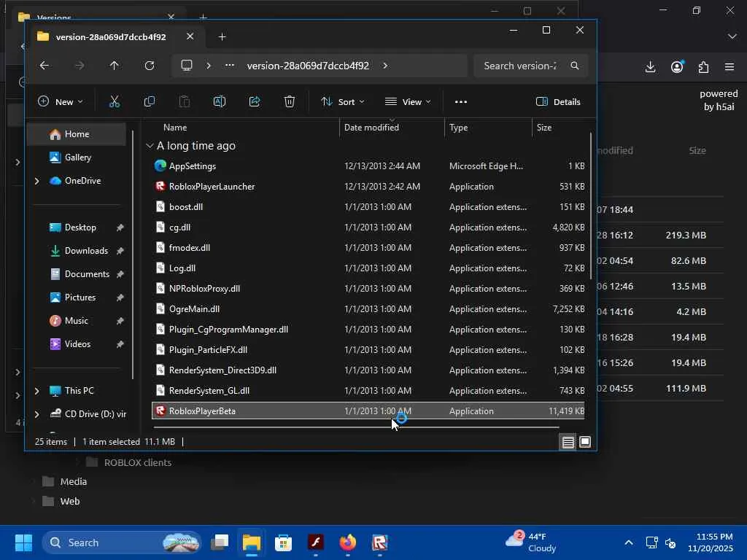Add a new Explorer tab
Screen dimensions: 747x560
click(222, 36)
